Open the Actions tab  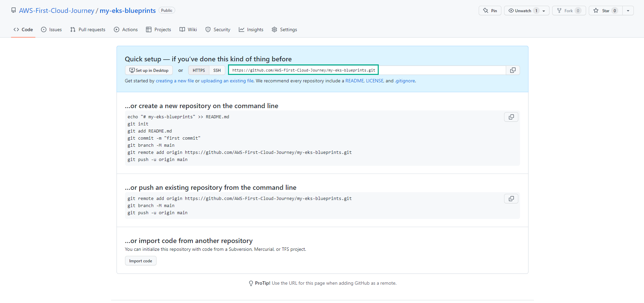[126, 29]
